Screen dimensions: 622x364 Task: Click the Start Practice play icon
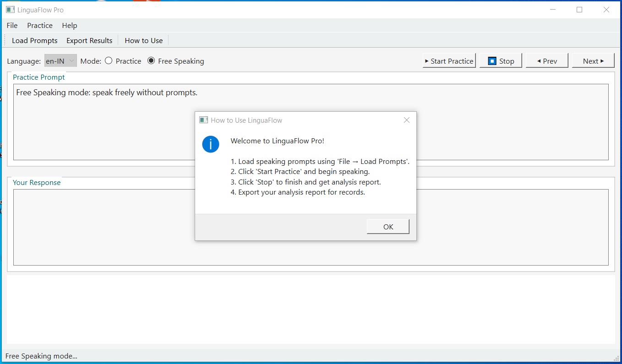(x=426, y=60)
